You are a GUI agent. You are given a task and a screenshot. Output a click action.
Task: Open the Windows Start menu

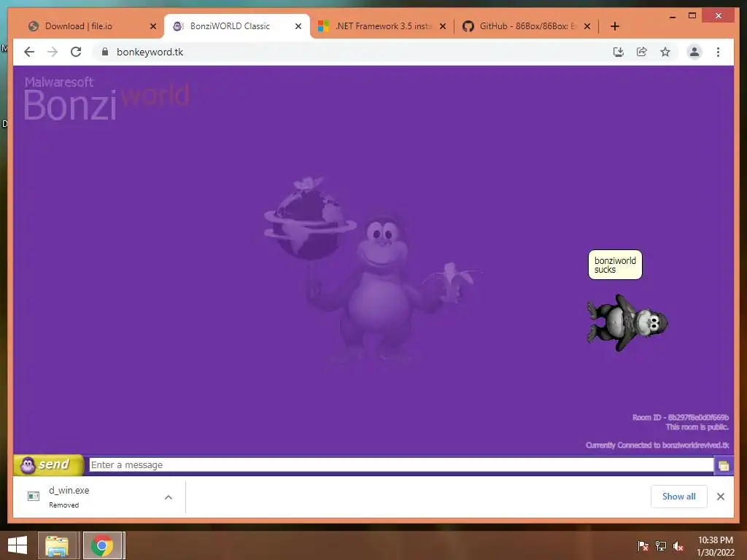18,545
